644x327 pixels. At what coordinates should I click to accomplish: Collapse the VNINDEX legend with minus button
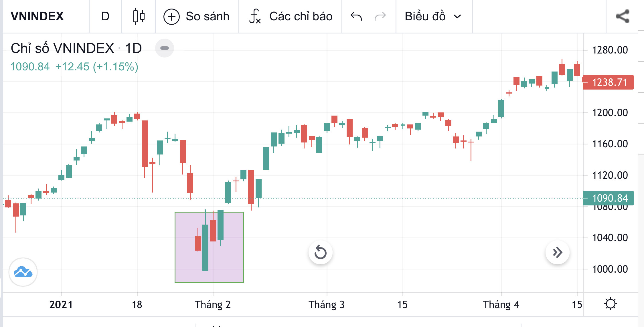tap(164, 48)
